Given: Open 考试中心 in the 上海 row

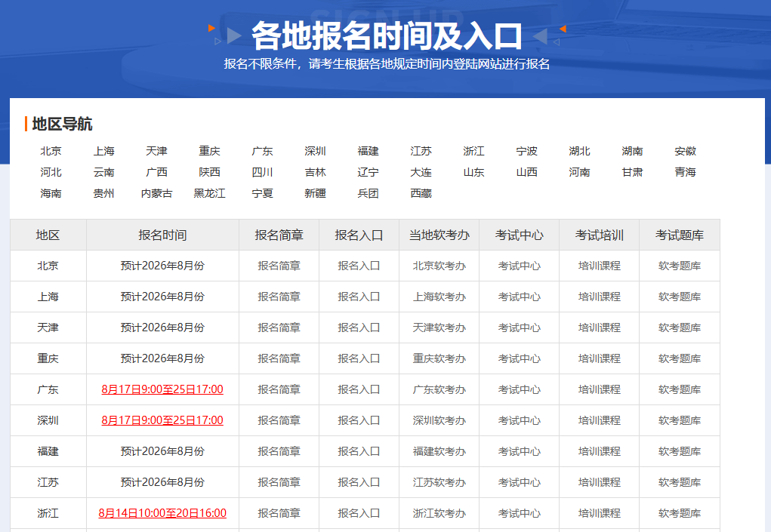Looking at the screenshot, I should [x=520, y=297].
